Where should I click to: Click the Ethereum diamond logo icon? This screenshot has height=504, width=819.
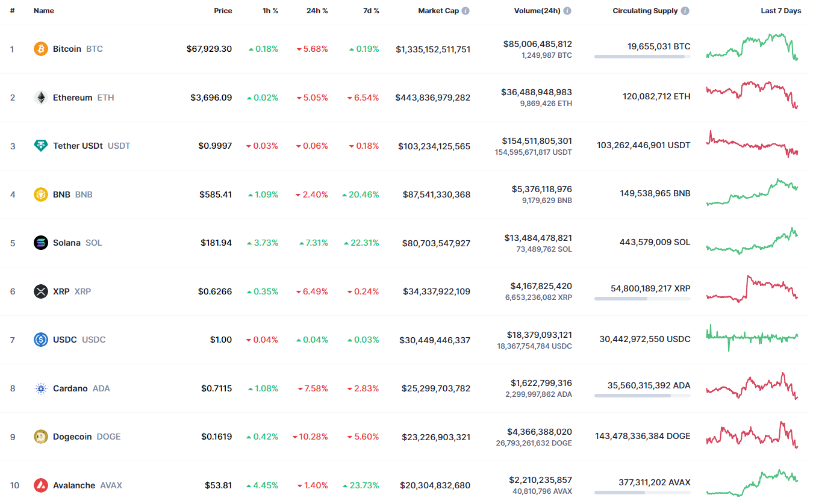point(41,98)
